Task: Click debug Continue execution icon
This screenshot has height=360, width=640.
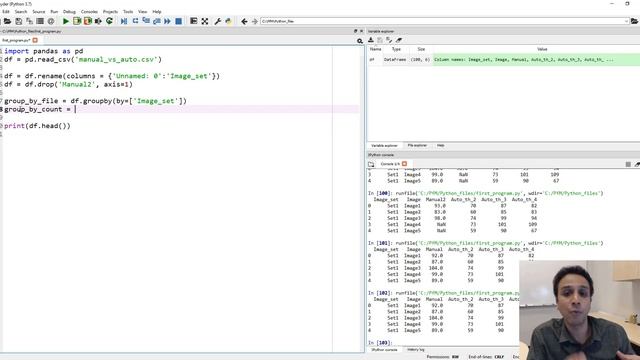Action: (x=167, y=21)
